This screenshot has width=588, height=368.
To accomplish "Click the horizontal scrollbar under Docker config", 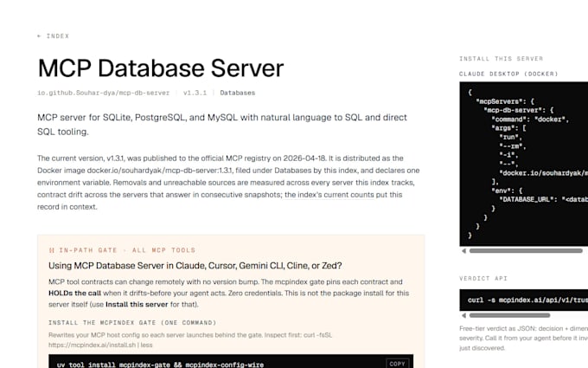I will point(526,251).
